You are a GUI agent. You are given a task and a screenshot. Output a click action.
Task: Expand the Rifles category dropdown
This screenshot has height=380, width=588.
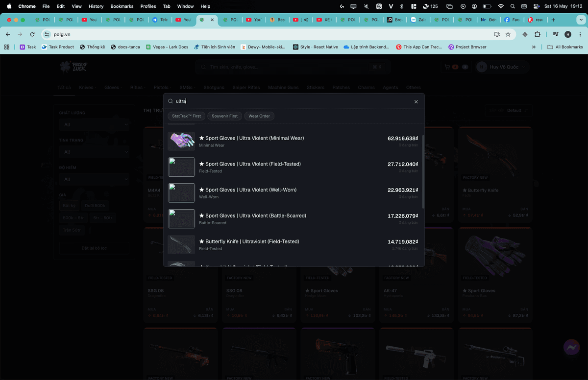[138, 87]
